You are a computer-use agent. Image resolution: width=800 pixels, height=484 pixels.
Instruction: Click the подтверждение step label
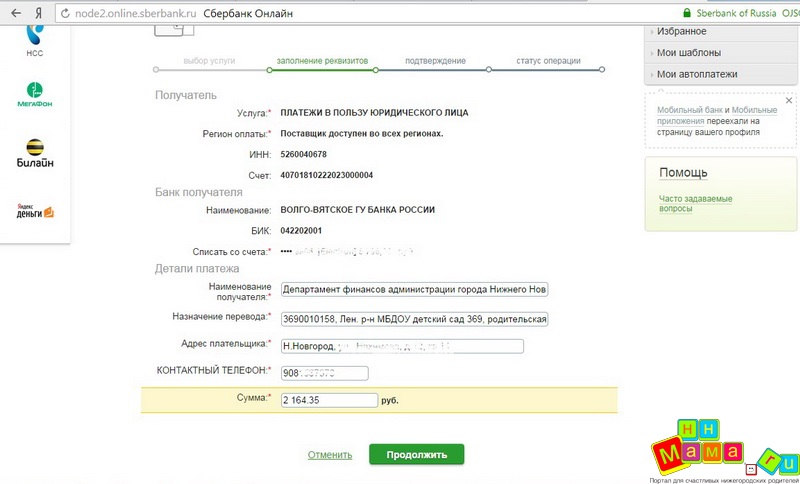pyautogui.click(x=435, y=61)
